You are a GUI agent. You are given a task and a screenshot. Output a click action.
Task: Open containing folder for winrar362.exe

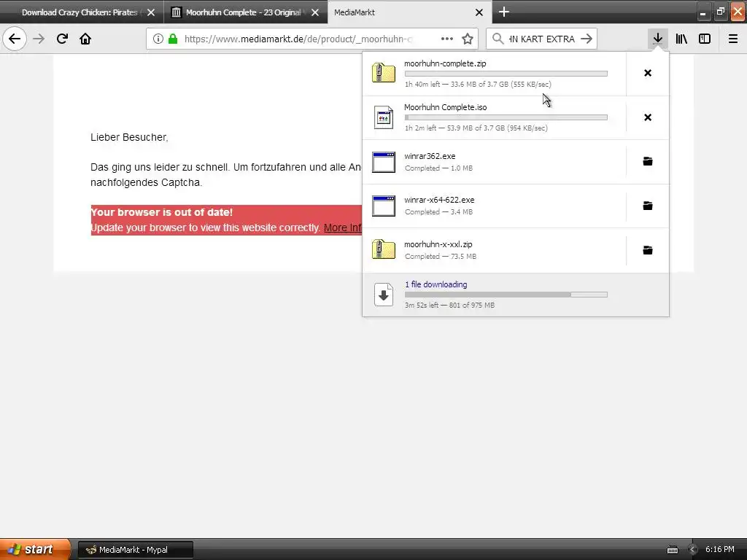pos(648,161)
